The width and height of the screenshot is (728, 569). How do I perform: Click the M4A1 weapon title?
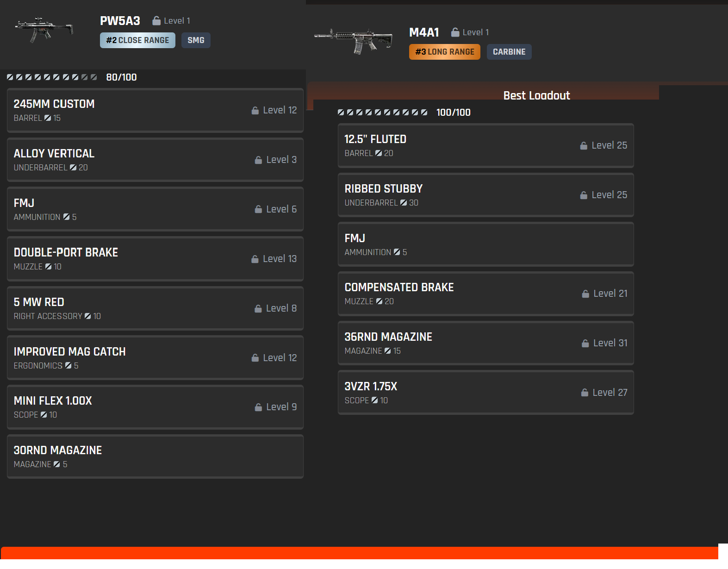pyautogui.click(x=424, y=32)
